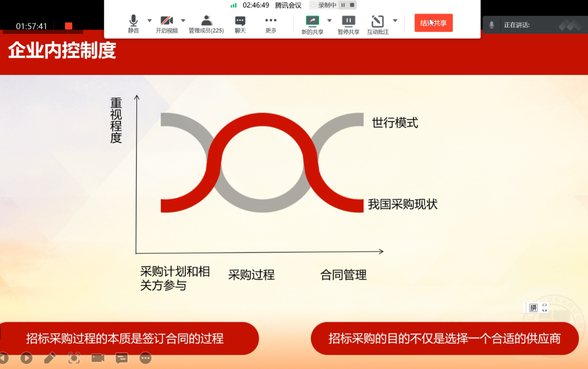
Task: Expand annotation options arrow beside 互动批注
Action: click(395, 20)
